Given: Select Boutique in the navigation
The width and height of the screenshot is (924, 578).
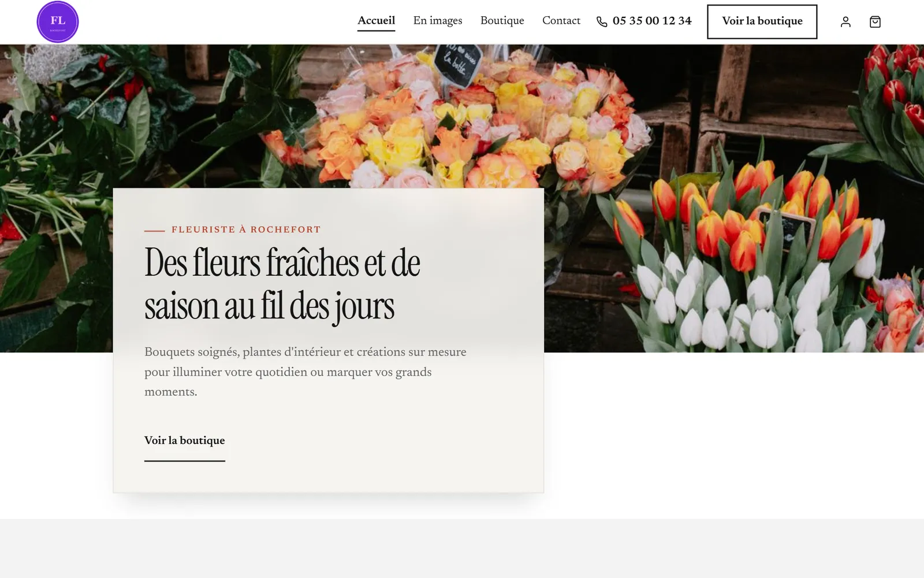Looking at the screenshot, I should click(502, 21).
